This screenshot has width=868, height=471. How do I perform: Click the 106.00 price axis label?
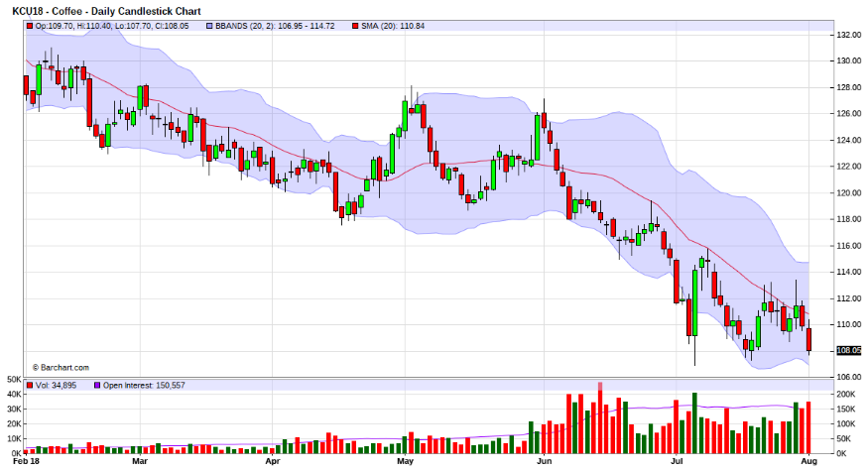[849, 377]
